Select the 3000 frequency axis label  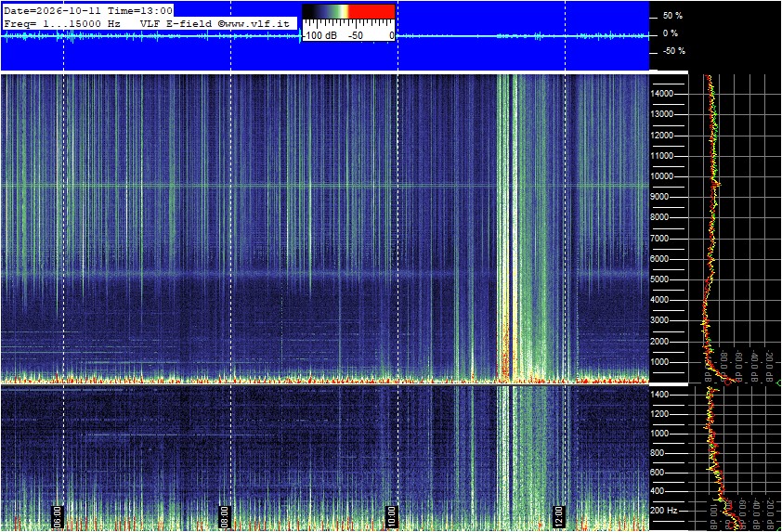(659, 320)
